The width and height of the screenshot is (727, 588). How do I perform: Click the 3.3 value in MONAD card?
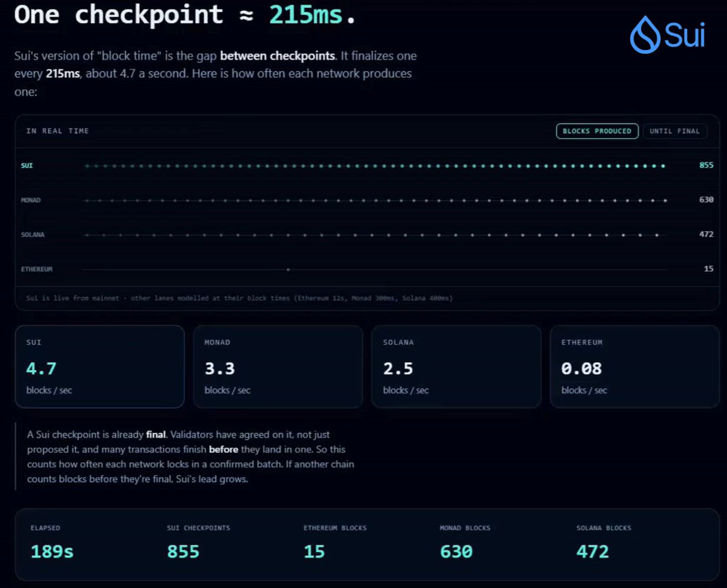click(219, 368)
